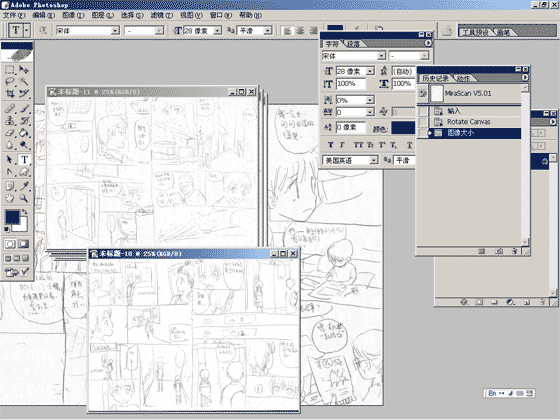Select the Custom Shape tool
Image resolution: width=560 pixels, height=420 pixels.
[x=24, y=172]
